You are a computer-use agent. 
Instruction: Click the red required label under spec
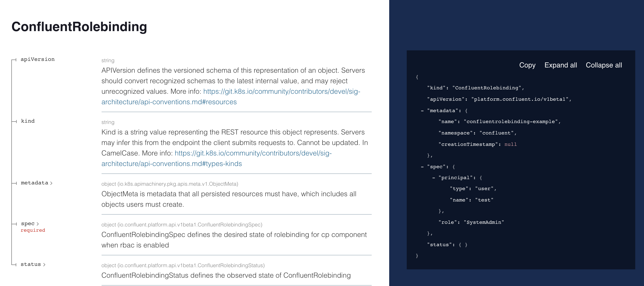pos(33,230)
